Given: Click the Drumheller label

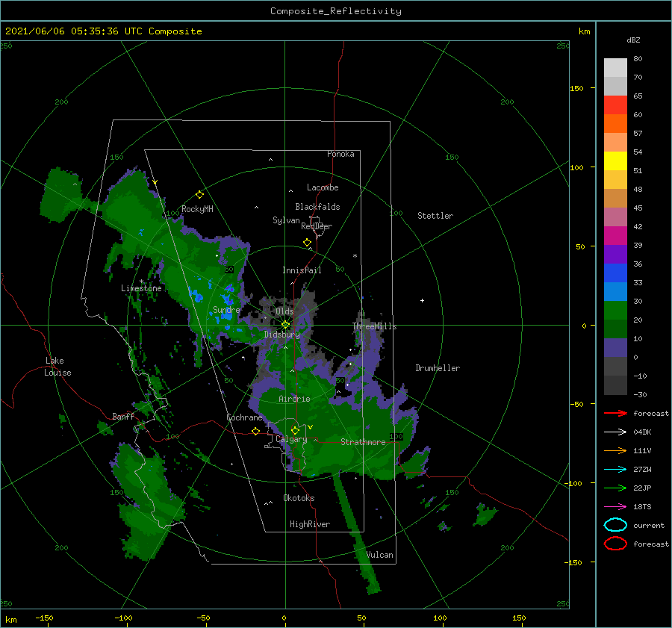Looking at the screenshot, I should tap(438, 368).
